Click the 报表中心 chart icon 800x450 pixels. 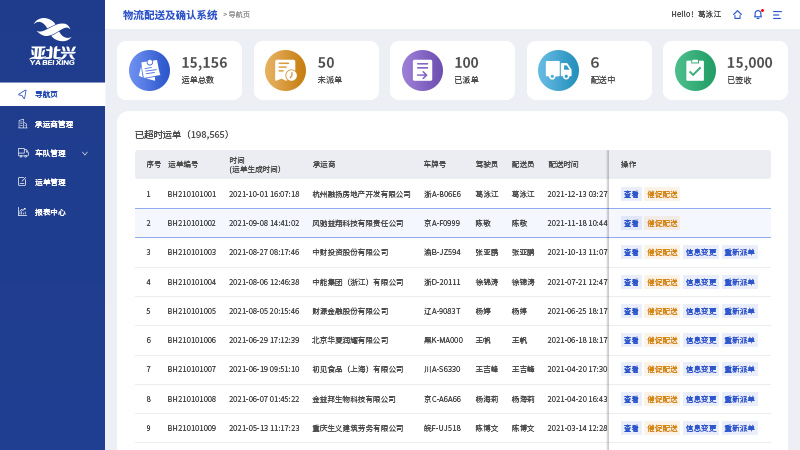click(22, 212)
